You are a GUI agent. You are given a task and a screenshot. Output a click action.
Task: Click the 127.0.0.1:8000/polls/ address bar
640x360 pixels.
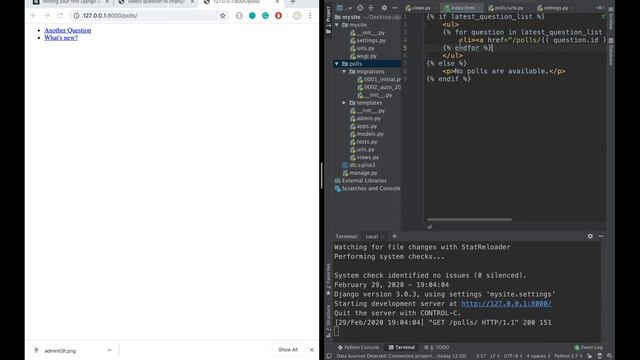point(149,16)
